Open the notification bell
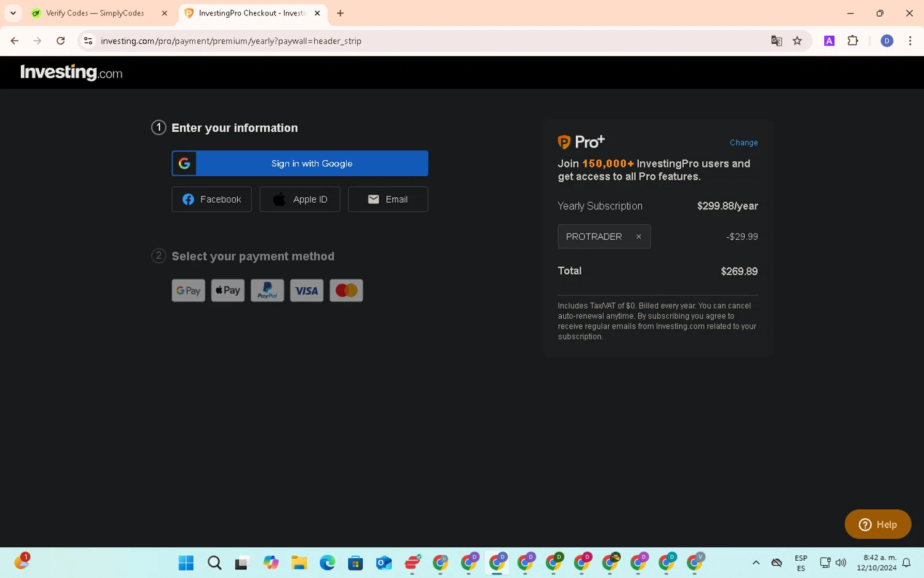Viewport: 924px width, 578px height. [906, 563]
